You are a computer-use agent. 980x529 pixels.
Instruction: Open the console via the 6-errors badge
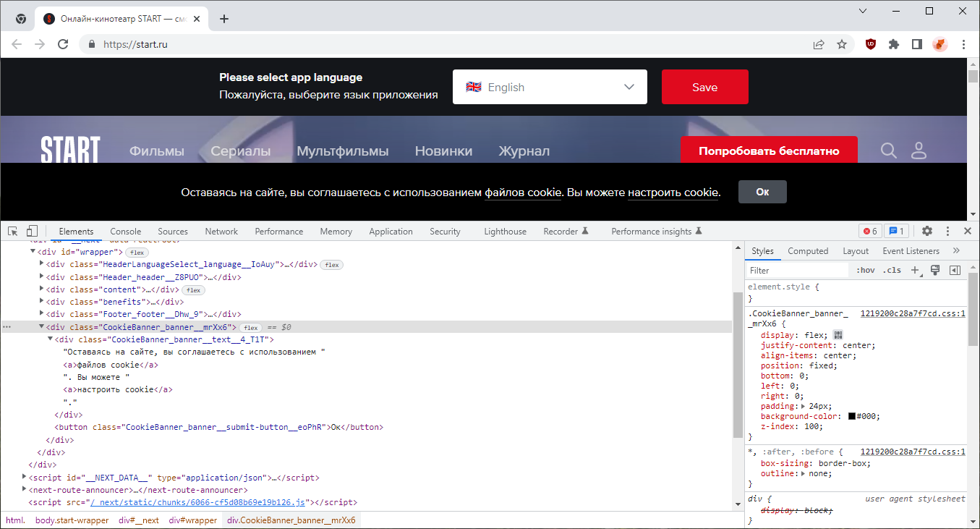[x=870, y=230]
